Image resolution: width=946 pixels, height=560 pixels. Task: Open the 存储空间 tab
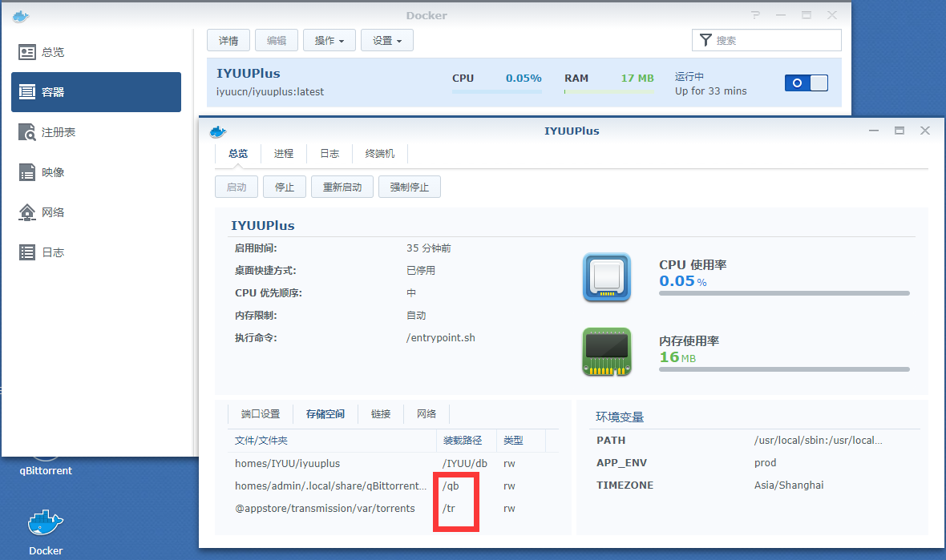325,414
